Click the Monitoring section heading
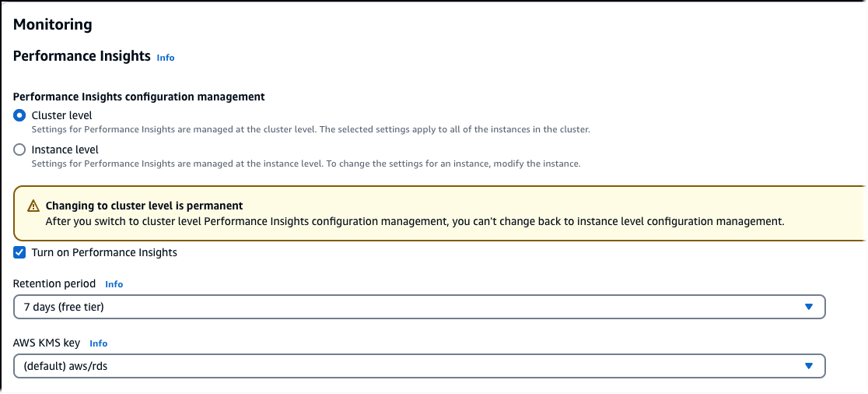Screen dimensions: 868x394 pos(53,24)
